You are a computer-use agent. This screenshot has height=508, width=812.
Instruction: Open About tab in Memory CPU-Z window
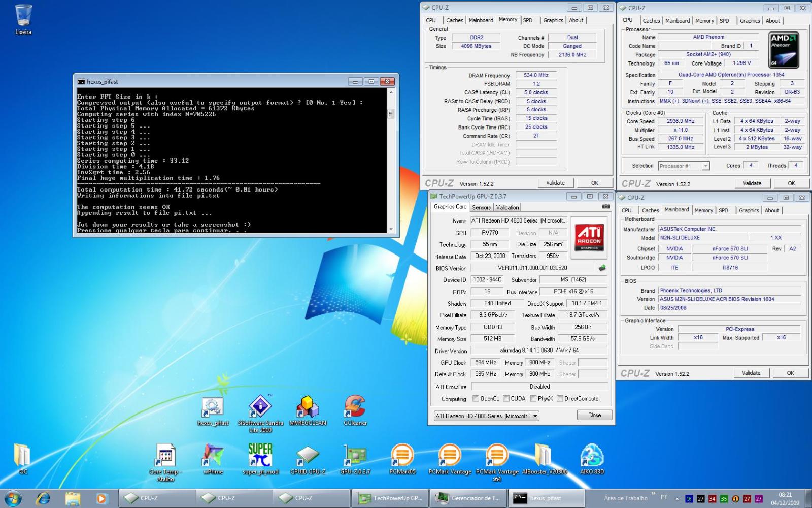(x=576, y=20)
